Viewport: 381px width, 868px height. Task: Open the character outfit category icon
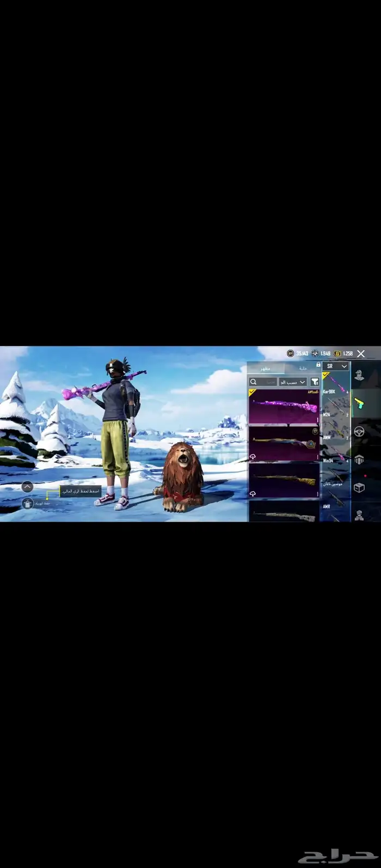(359, 375)
